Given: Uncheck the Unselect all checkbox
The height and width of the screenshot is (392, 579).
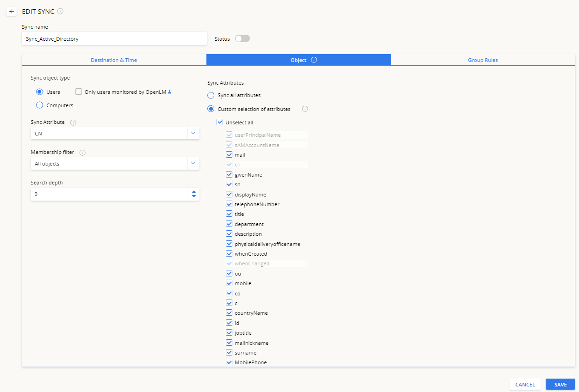Looking at the screenshot, I should (x=220, y=122).
